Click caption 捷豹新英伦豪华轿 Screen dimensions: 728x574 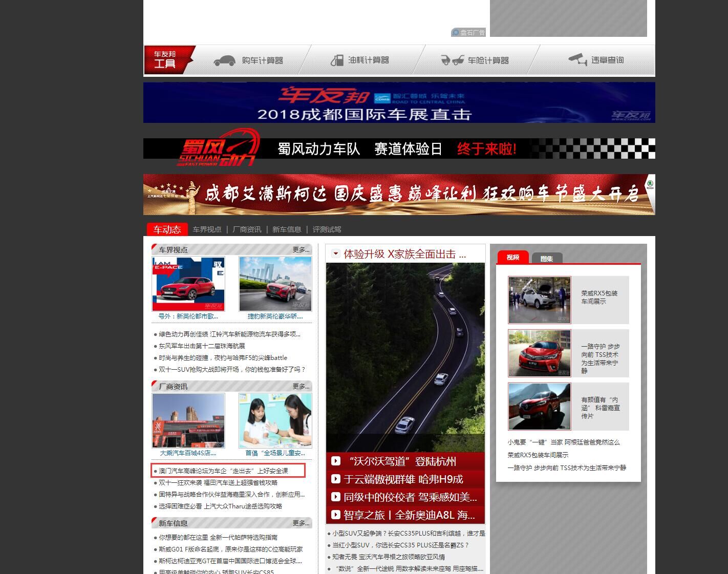click(x=275, y=316)
